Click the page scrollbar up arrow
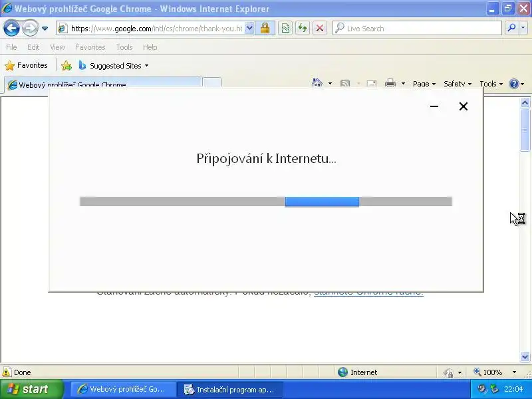 point(525,102)
